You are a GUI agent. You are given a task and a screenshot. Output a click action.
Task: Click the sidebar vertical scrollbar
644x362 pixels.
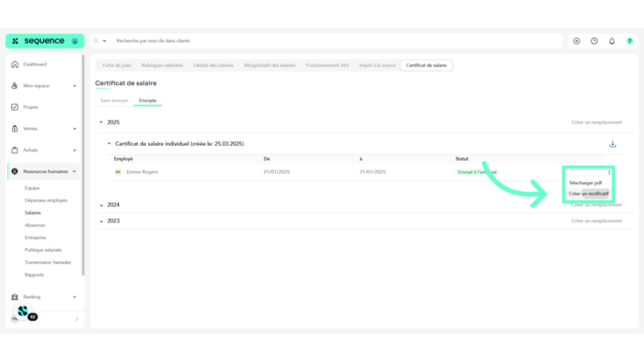[83, 165]
